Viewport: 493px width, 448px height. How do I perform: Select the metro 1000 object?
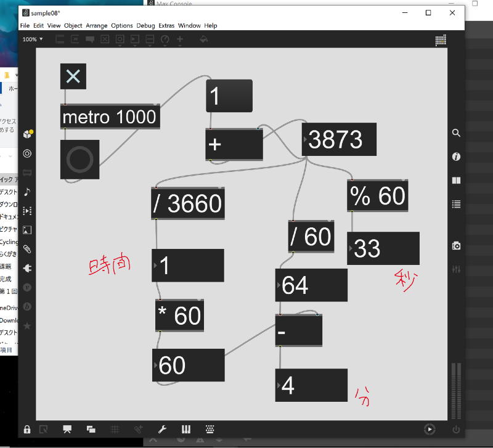(x=110, y=116)
